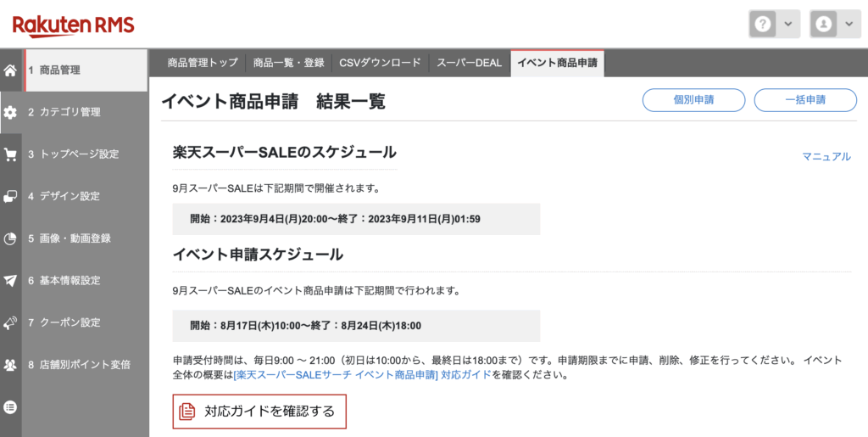The height and width of the screenshot is (437, 868).
Task: Select the イベント商品申請 tab
Action: [558, 63]
